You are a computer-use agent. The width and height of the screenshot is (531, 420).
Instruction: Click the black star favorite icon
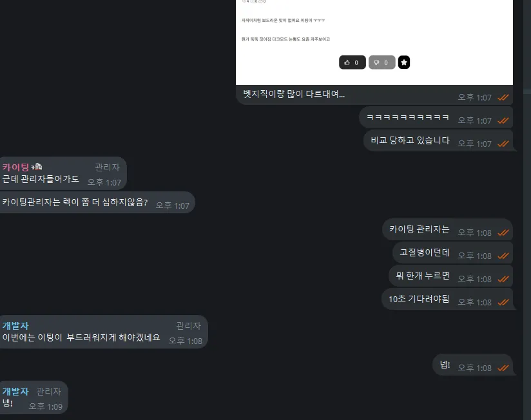pyautogui.click(x=403, y=62)
